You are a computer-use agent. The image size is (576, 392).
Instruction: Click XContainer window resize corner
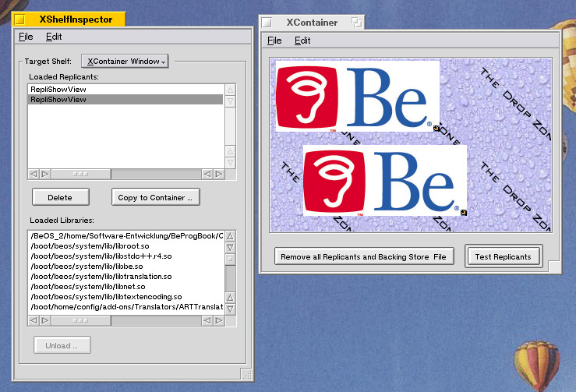click(x=555, y=267)
